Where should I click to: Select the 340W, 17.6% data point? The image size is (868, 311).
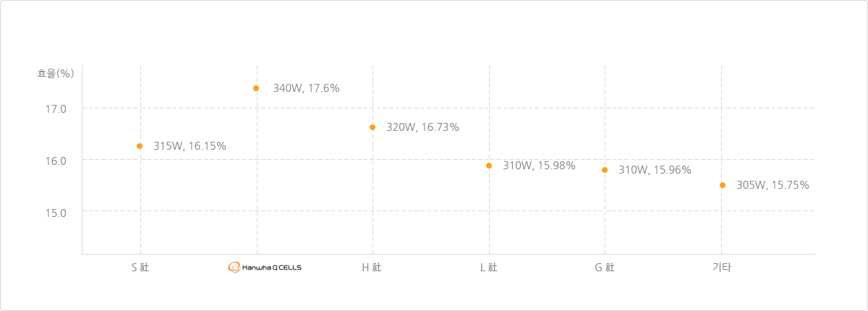[256, 88]
